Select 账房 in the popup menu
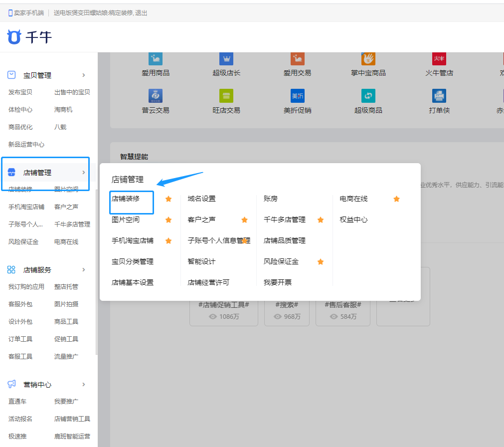 (x=270, y=199)
